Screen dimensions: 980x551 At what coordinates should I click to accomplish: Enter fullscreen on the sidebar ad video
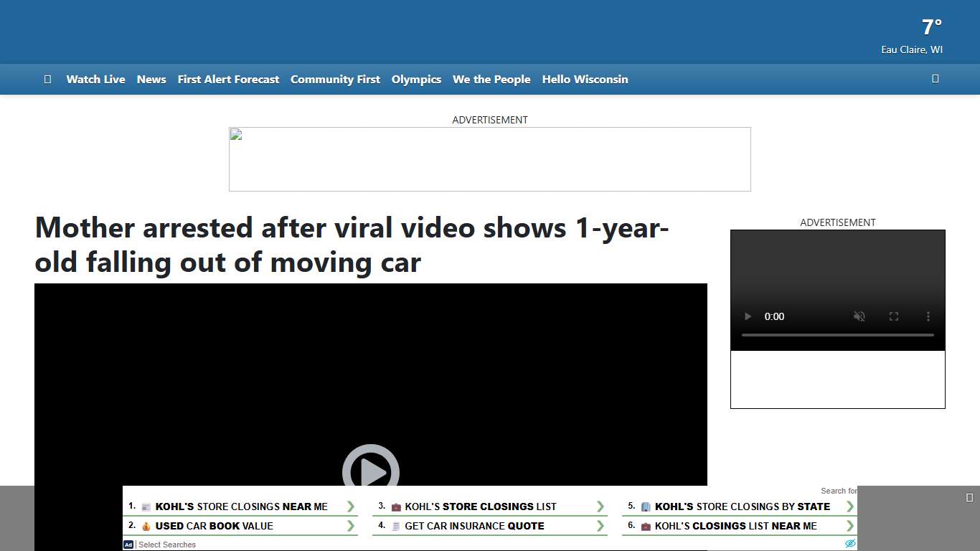pyautogui.click(x=894, y=316)
